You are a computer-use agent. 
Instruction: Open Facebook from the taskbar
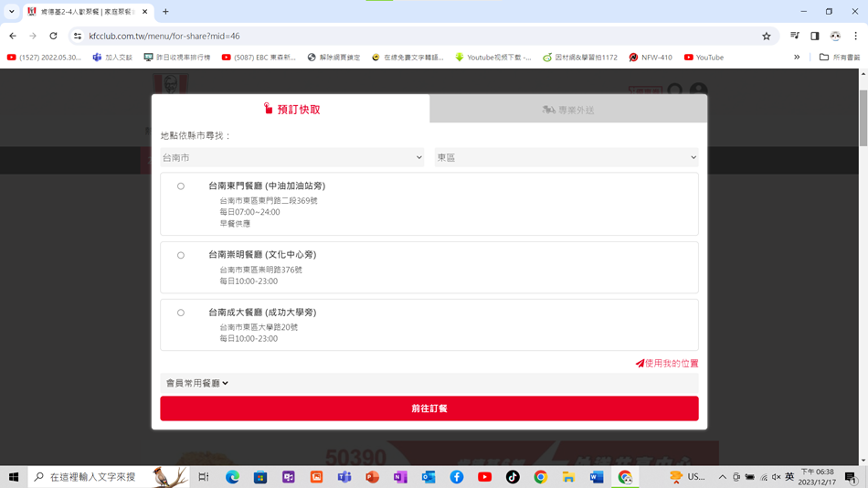[x=457, y=477]
